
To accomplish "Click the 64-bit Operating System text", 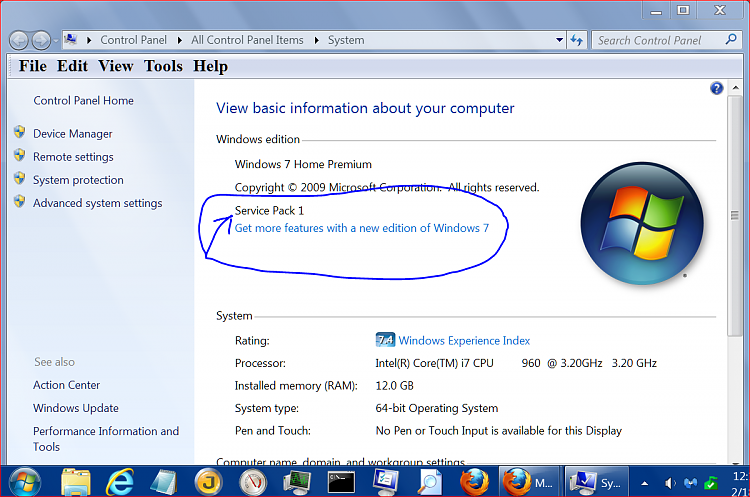I will click(437, 408).
